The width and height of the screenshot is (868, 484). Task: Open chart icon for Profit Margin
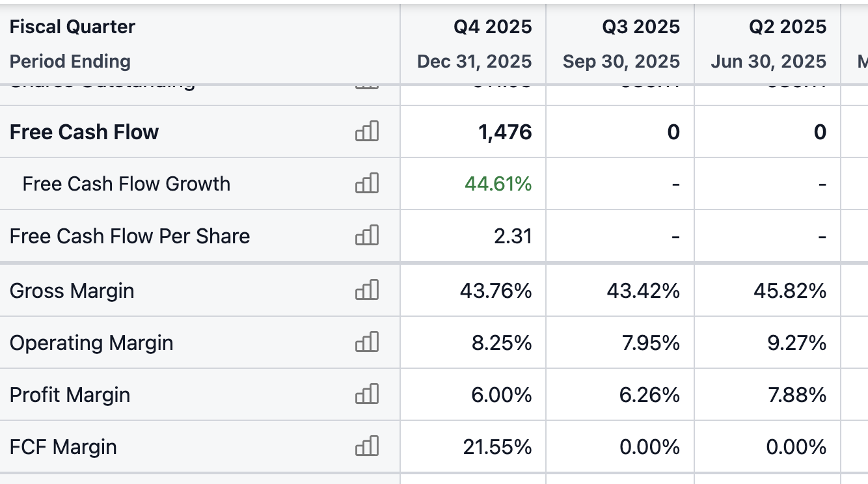pos(367,394)
